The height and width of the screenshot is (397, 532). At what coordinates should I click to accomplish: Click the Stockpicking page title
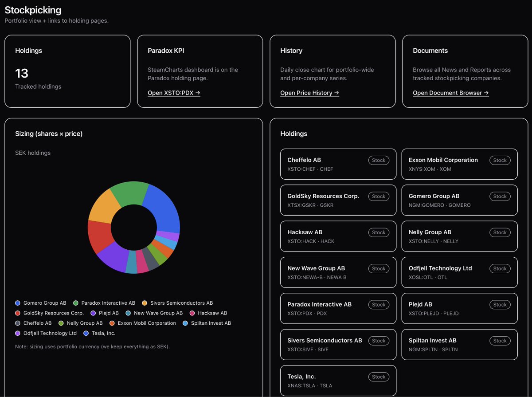coord(33,10)
